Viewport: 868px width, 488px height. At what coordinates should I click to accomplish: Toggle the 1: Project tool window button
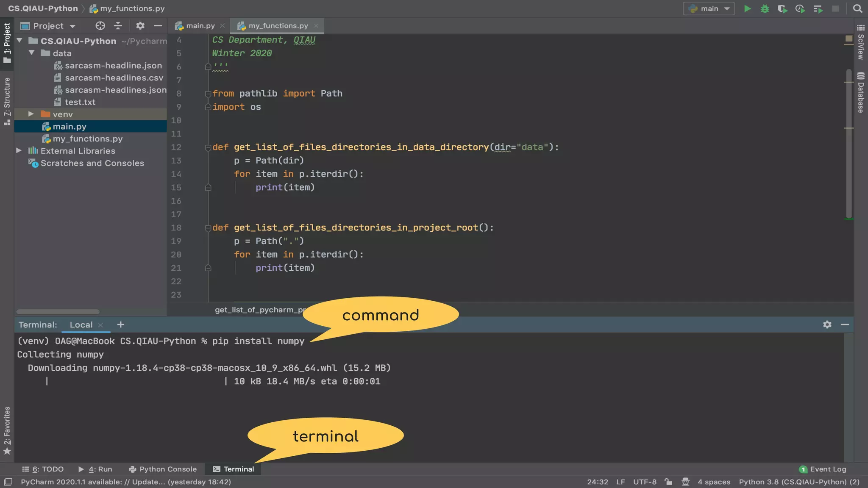(x=7, y=43)
